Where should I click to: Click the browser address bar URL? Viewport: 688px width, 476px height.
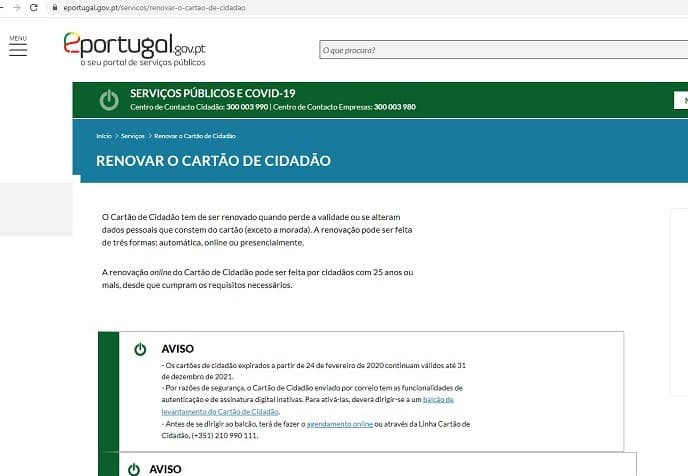pos(154,8)
